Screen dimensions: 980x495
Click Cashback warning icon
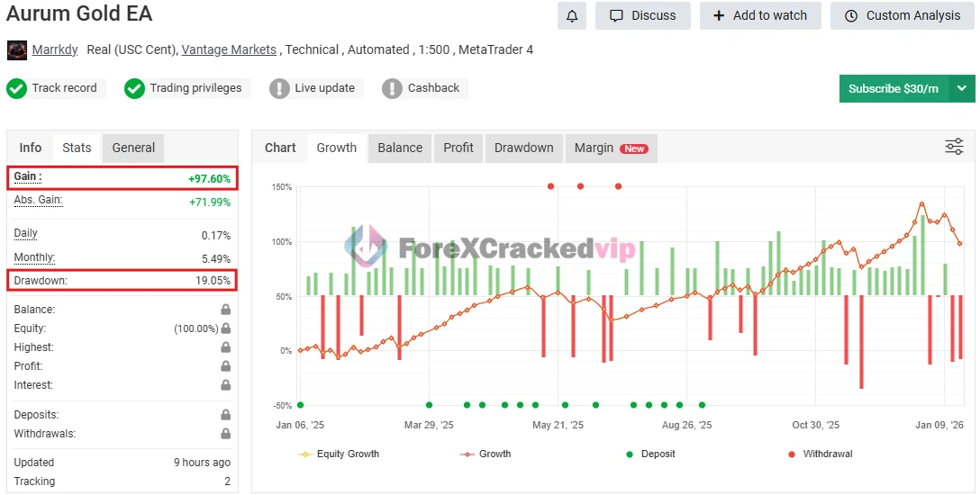click(392, 88)
